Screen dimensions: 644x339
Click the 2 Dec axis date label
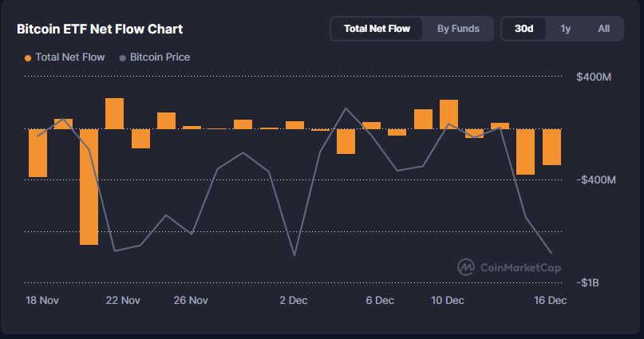pyautogui.click(x=293, y=301)
